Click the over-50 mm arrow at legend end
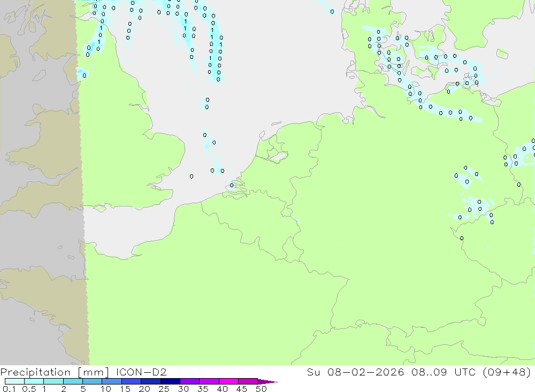 click(267, 381)
